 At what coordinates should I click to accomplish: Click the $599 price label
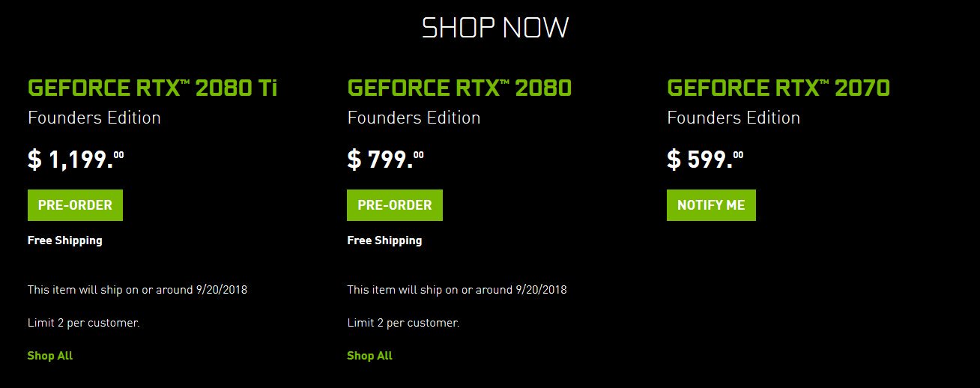pyautogui.click(x=705, y=159)
